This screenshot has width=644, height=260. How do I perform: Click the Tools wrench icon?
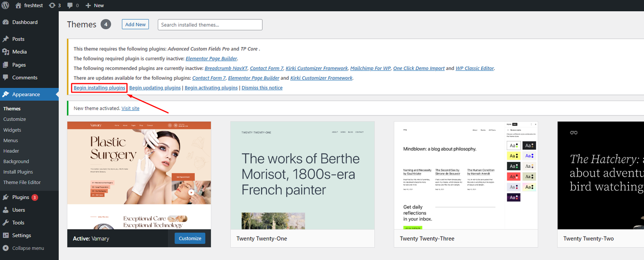coord(6,223)
